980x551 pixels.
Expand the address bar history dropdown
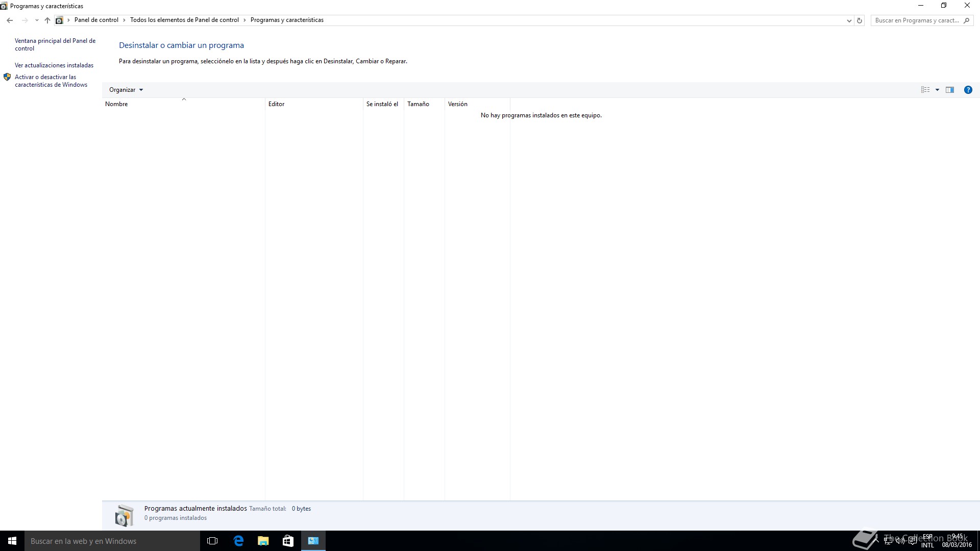pos(849,20)
